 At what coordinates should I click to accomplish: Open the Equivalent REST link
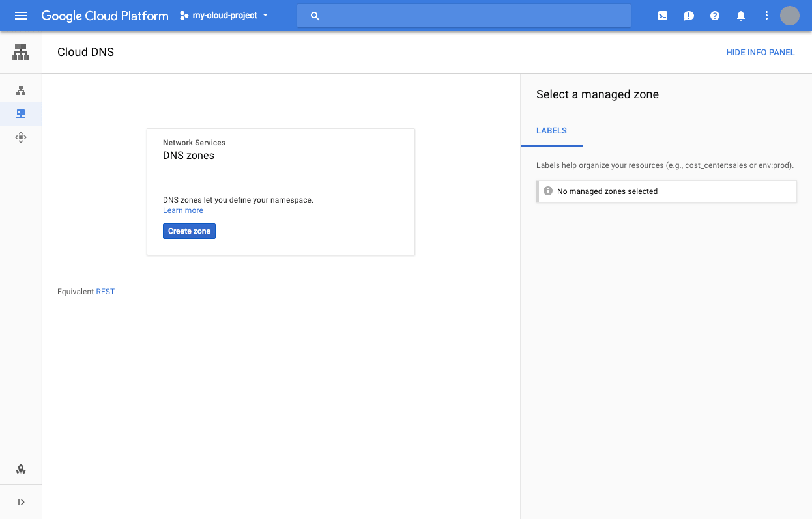(105, 292)
